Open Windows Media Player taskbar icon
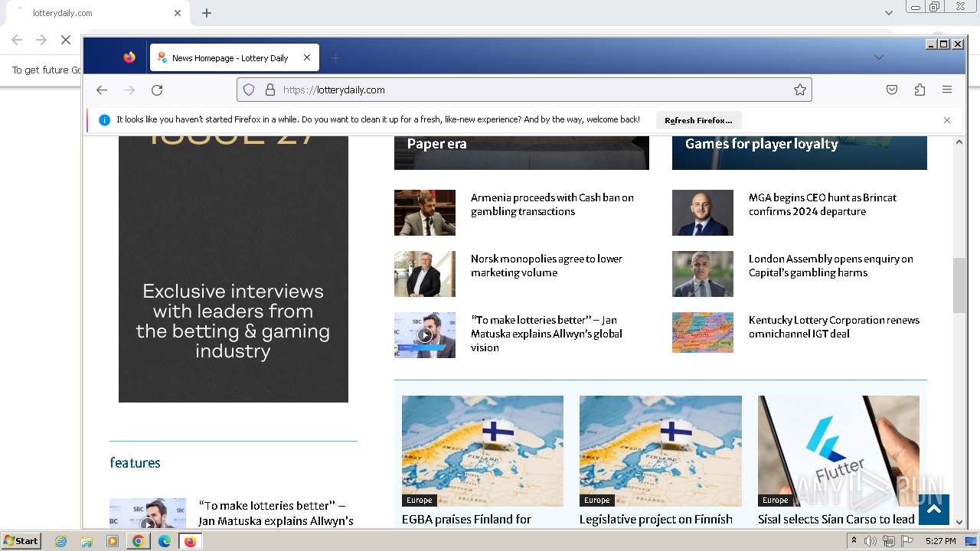Image resolution: width=980 pixels, height=551 pixels. 113,541
